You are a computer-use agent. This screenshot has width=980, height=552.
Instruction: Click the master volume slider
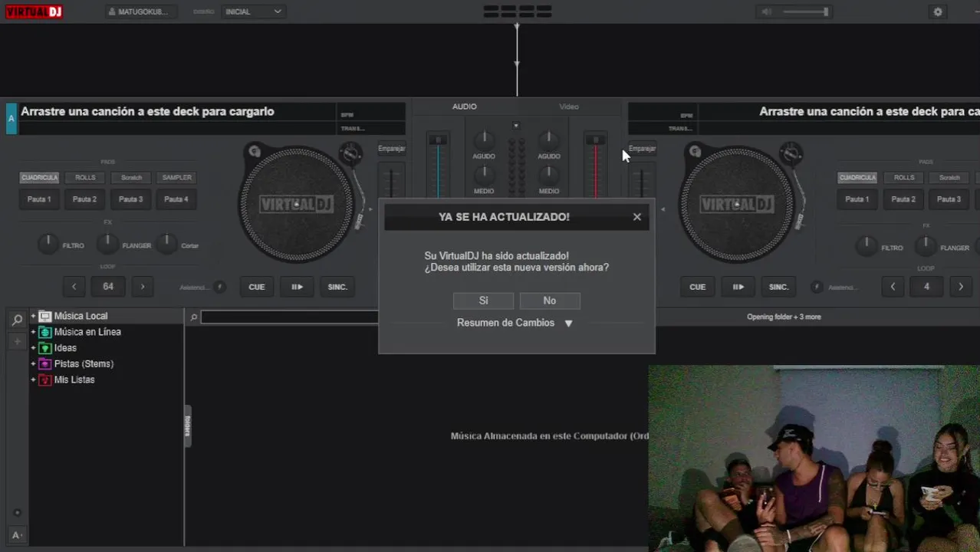coord(804,11)
